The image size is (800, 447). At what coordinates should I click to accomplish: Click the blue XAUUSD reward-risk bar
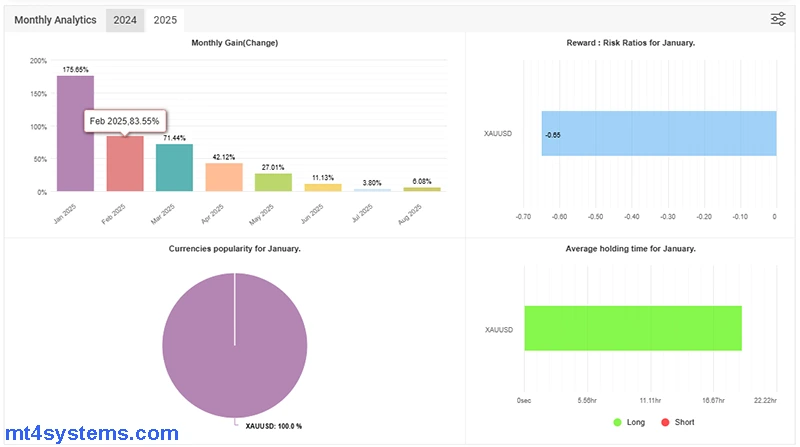[659, 133]
